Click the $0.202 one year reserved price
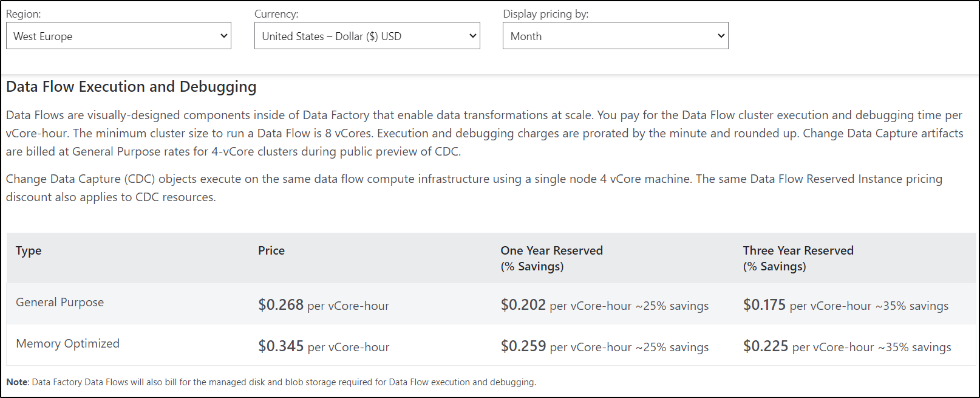The image size is (980, 398). pyautogui.click(x=523, y=305)
